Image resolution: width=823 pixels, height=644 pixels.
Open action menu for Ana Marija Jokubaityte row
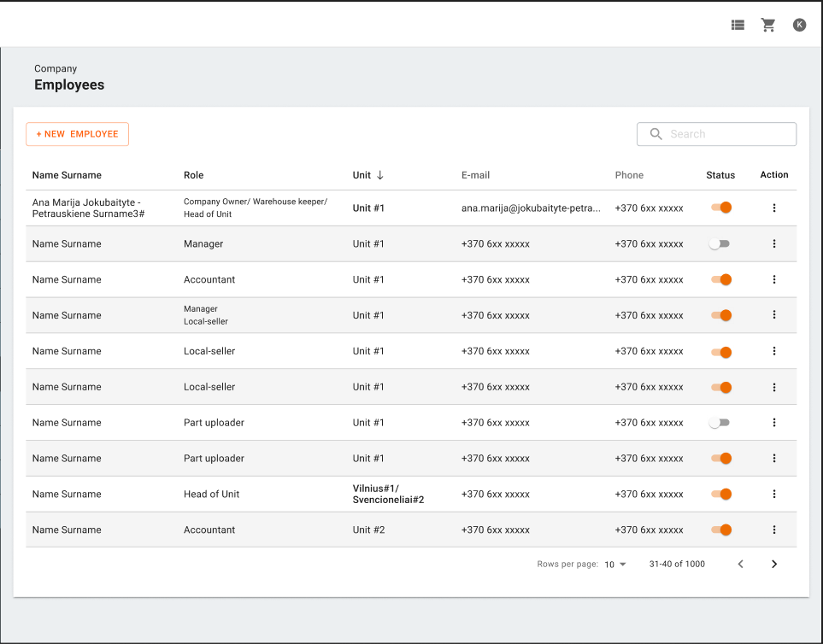[x=774, y=208]
